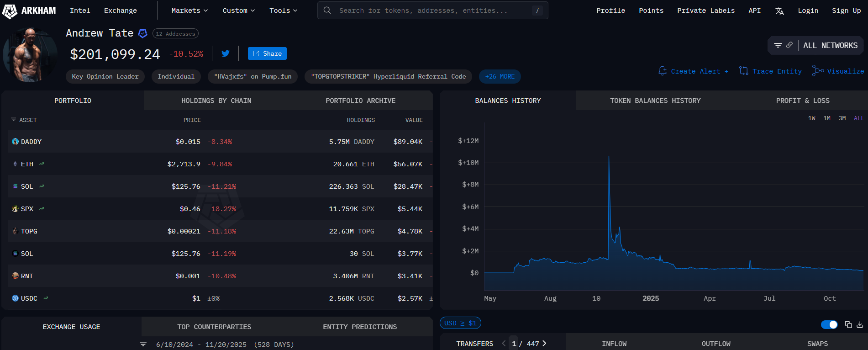Click the download icon above transfers
This screenshot has height=350, width=868.
coord(860,324)
